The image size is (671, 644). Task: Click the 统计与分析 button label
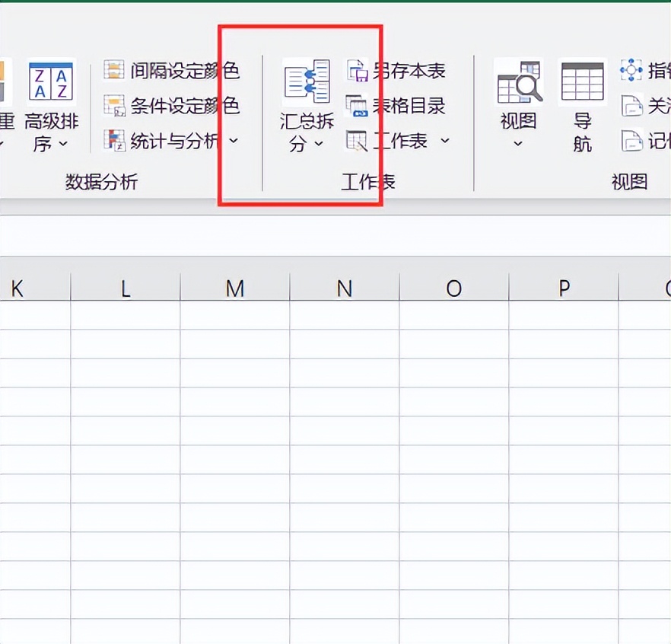(173, 141)
